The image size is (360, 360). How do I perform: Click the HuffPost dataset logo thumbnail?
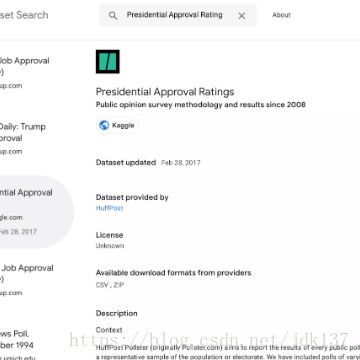click(x=108, y=62)
